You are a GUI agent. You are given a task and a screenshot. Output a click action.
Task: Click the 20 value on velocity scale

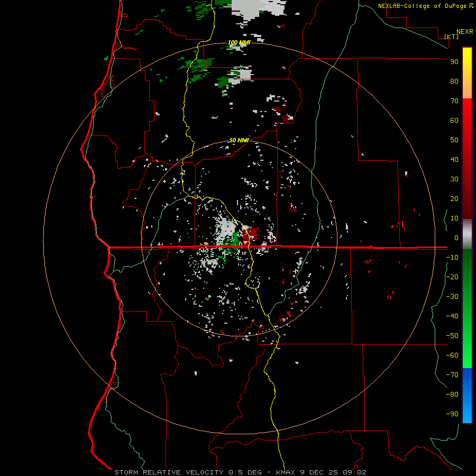pyautogui.click(x=454, y=198)
